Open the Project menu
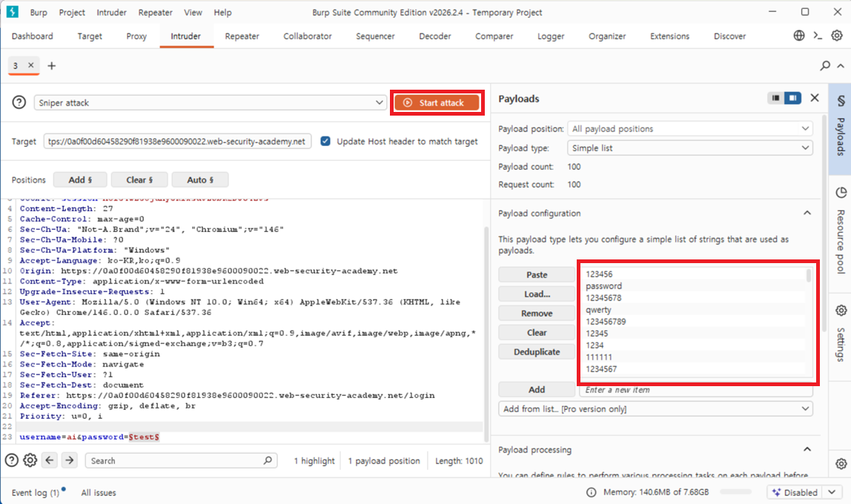The image size is (851, 504). click(72, 12)
